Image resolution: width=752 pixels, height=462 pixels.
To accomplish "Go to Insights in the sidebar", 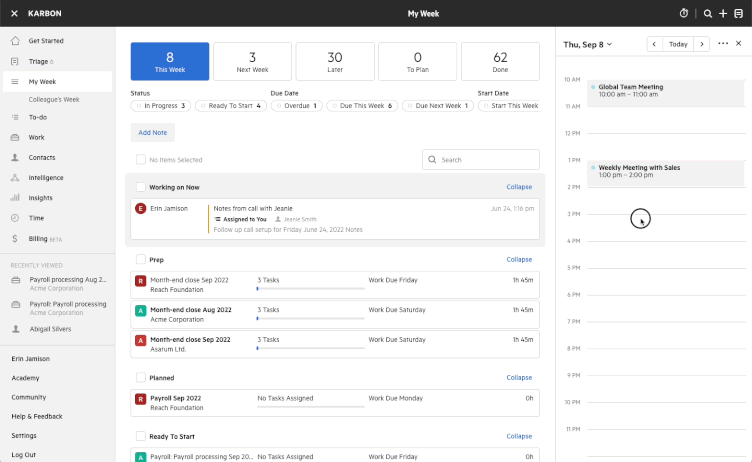I will pos(40,198).
